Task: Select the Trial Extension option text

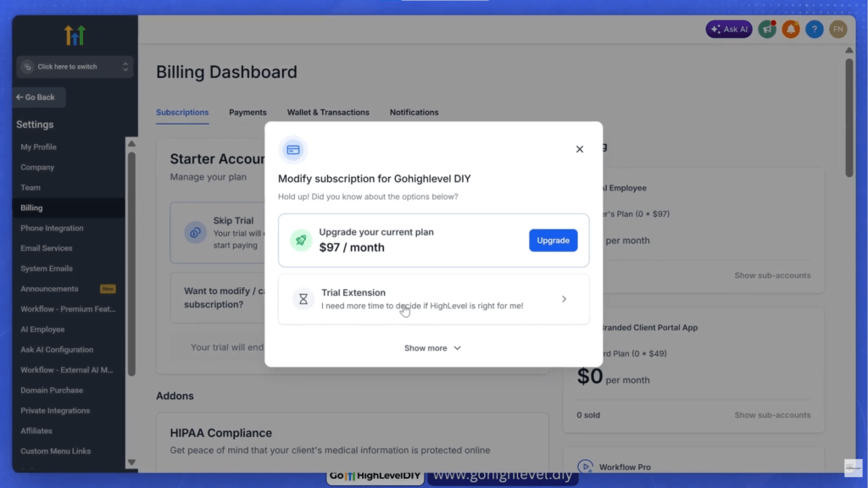Action: 353,292
